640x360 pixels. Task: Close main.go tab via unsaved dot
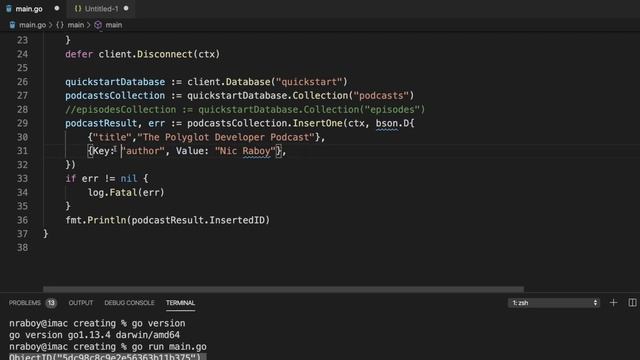coord(57,8)
